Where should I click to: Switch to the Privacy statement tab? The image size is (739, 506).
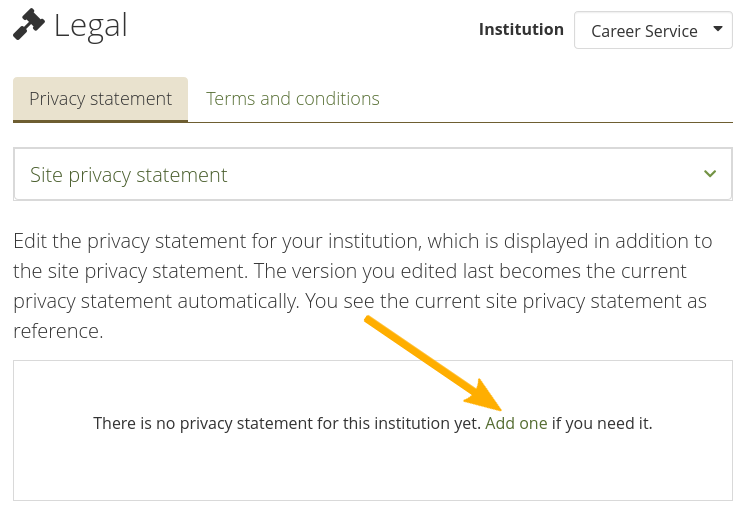pyautogui.click(x=100, y=99)
